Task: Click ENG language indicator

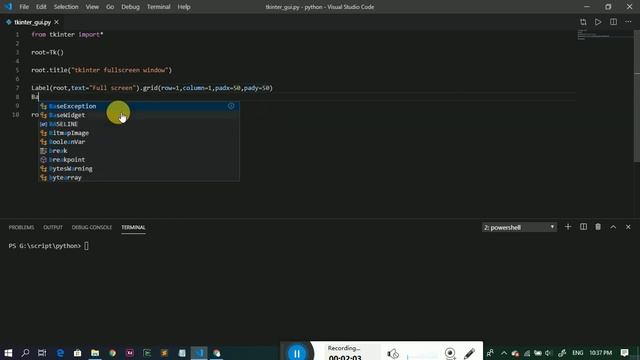Action: 578,353
